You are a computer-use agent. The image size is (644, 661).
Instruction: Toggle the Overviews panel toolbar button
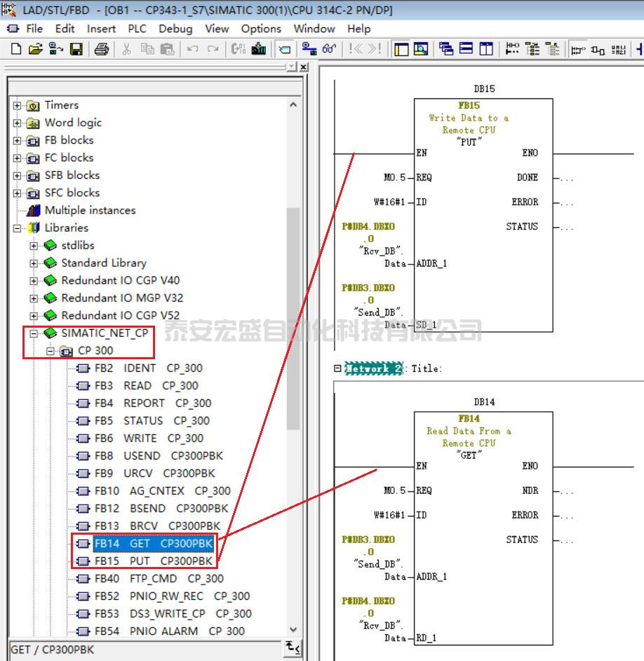point(401,49)
